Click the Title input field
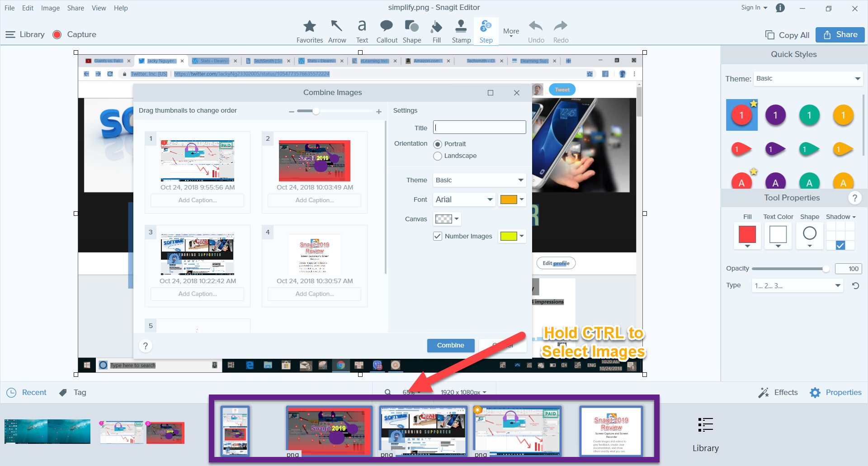Viewport: 868px width, 466px height. point(479,127)
